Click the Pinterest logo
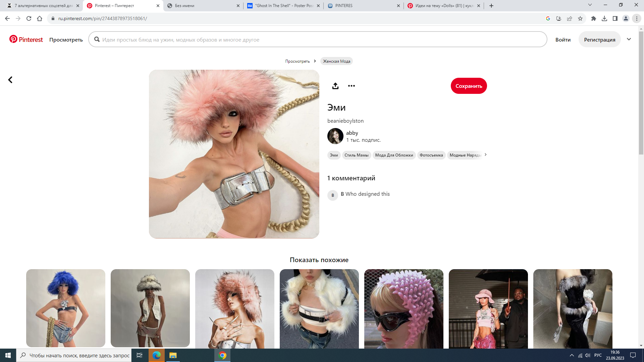The height and width of the screenshot is (362, 644). (x=26, y=40)
